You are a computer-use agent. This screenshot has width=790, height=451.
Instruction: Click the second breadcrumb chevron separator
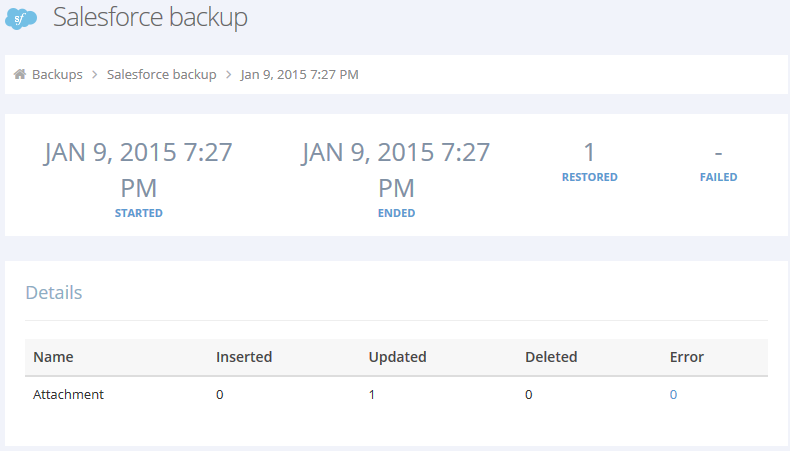229,75
